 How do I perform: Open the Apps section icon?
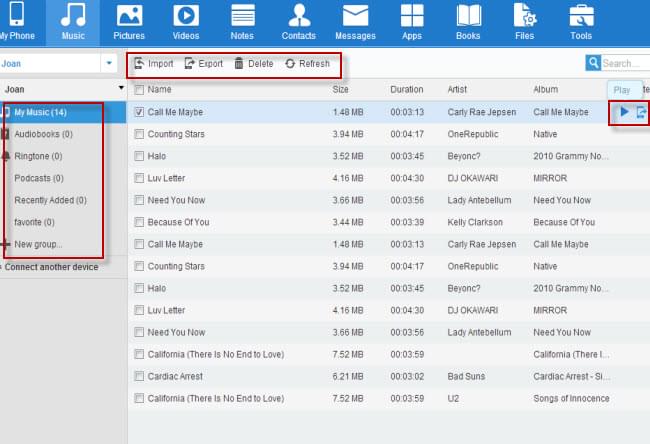click(x=411, y=16)
